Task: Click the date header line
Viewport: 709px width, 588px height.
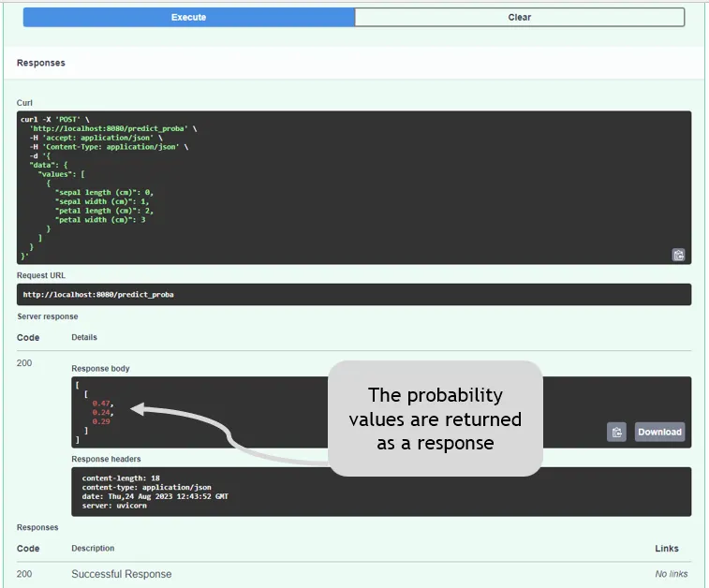Action: pyautogui.click(x=155, y=496)
